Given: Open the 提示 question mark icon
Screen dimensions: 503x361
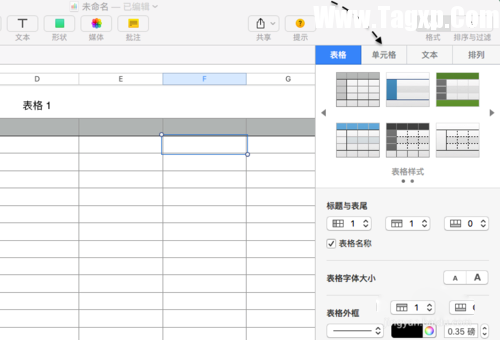Looking at the screenshot, I should coord(300,23).
